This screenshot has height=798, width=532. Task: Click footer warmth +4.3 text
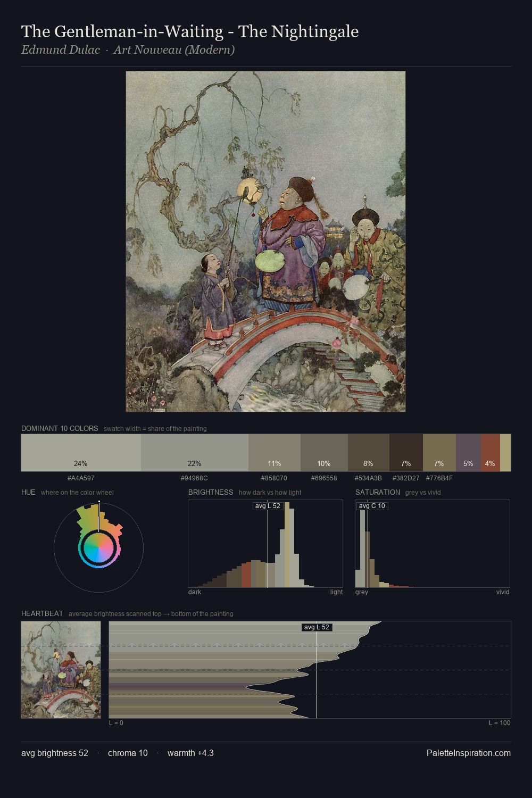pyautogui.click(x=190, y=753)
